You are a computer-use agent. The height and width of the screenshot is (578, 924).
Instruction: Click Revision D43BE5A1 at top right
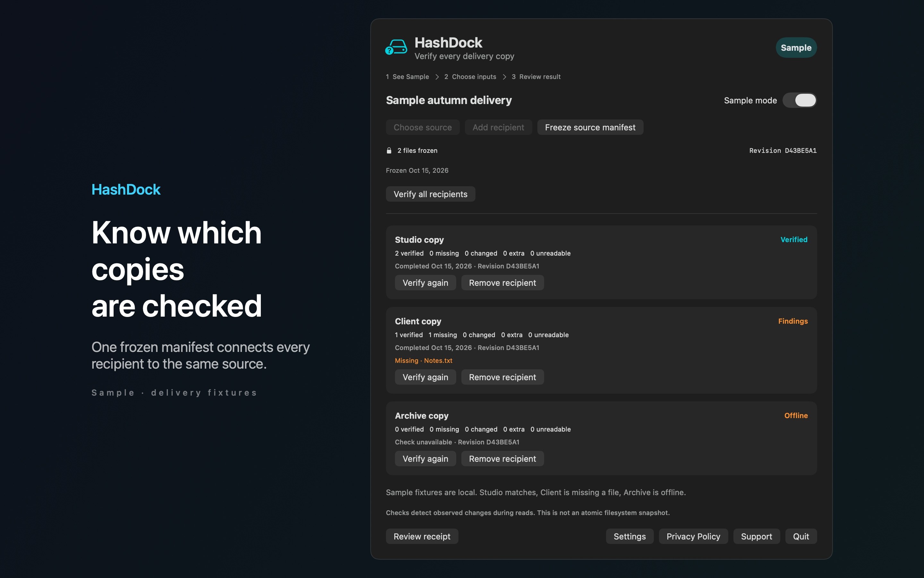point(783,151)
